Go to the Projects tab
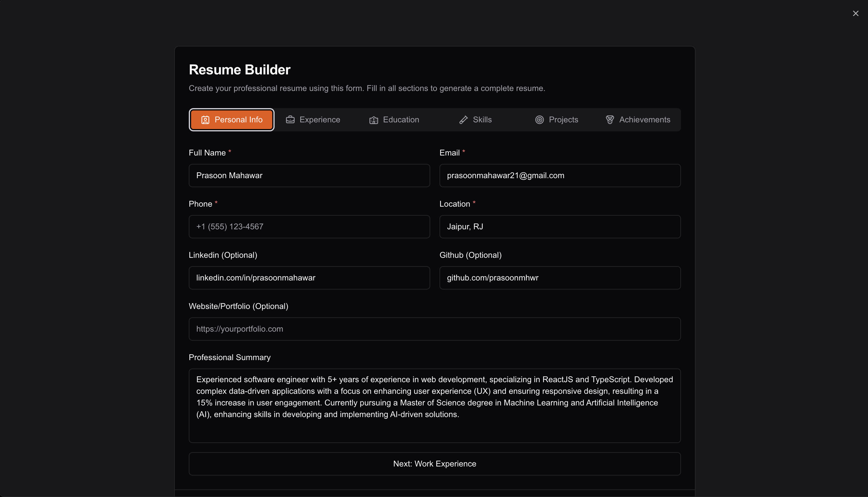868x497 pixels. coord(557,120)
